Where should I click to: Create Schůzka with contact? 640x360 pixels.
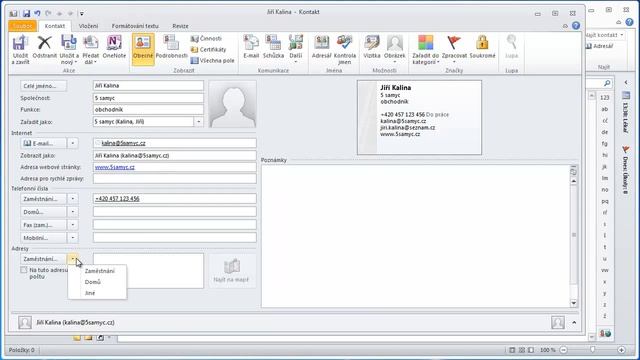tap(273, 47)
